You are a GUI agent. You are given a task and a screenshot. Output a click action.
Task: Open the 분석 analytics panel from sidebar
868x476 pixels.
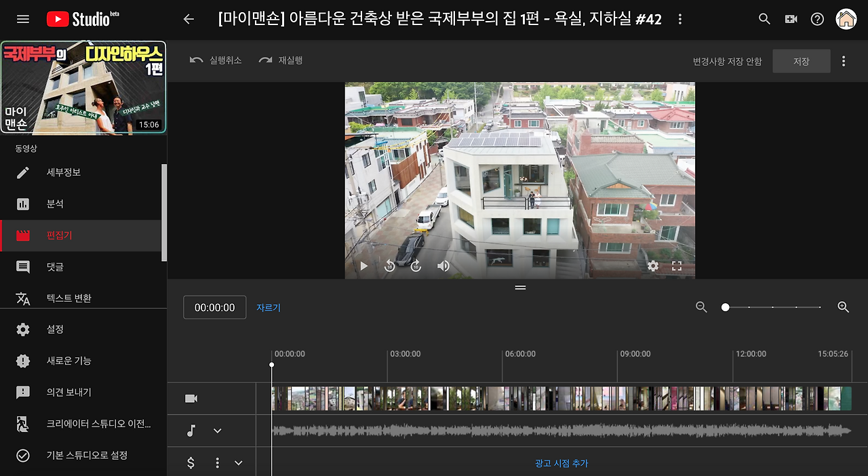22,203
